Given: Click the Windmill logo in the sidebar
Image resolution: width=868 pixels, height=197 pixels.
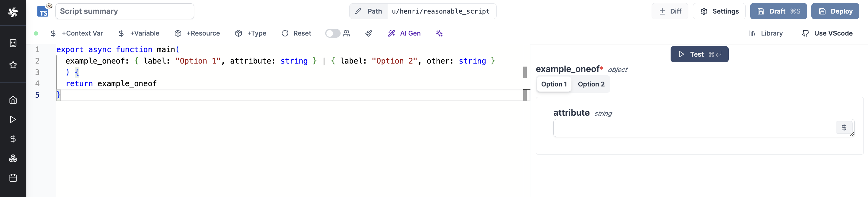Looking at the screenshot, I should coord(13,12).
